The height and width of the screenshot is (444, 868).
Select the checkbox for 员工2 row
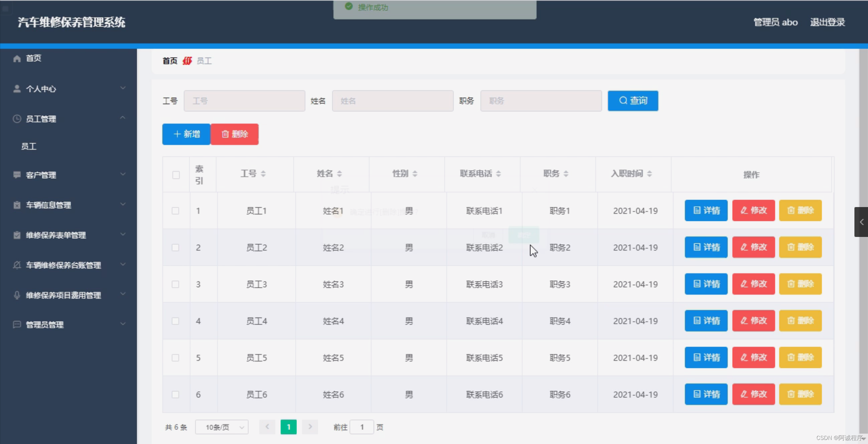pos(175,247)
